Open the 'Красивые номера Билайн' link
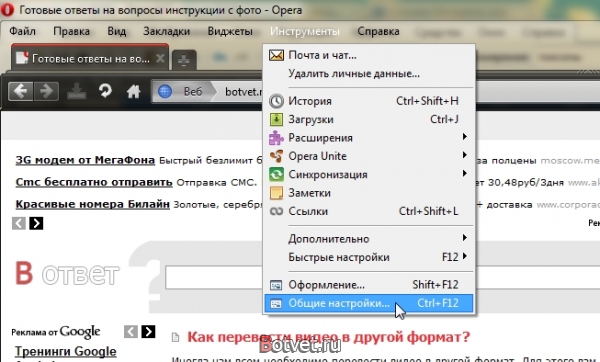 [x=92, y=204]
